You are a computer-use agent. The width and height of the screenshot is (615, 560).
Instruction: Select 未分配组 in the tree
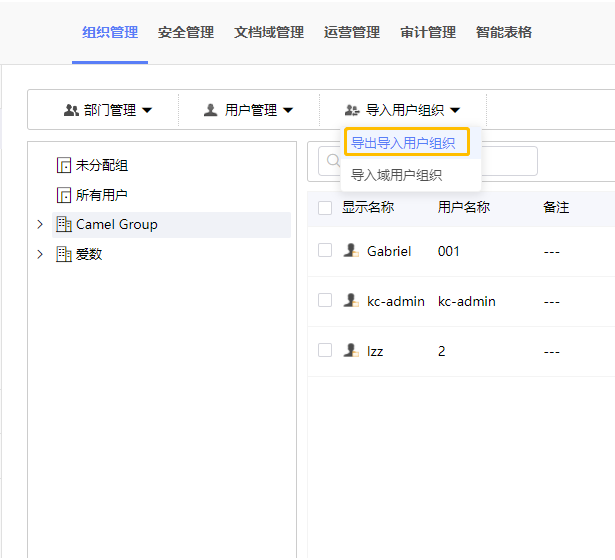coord(102,165)
